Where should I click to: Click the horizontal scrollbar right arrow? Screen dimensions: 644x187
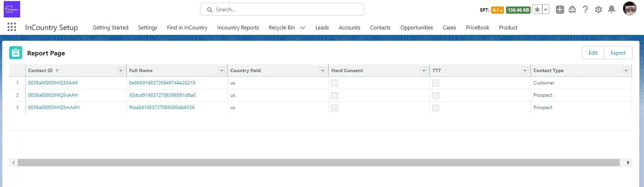pyautogui.click(x=628, y=163)
